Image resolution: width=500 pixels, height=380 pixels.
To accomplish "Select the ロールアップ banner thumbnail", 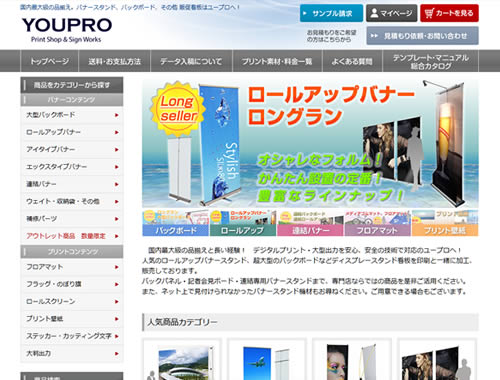I will (243, 223).
